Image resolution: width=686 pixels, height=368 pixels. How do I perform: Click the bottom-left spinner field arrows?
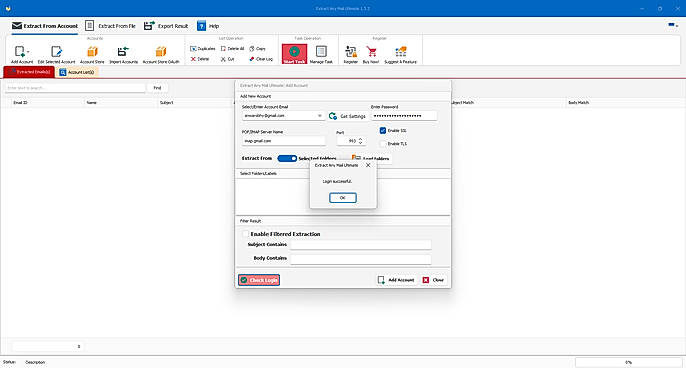point(79,347)
